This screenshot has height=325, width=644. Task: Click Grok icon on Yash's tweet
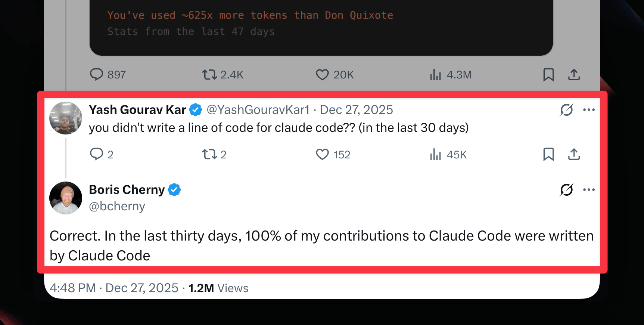coord(566,110)
